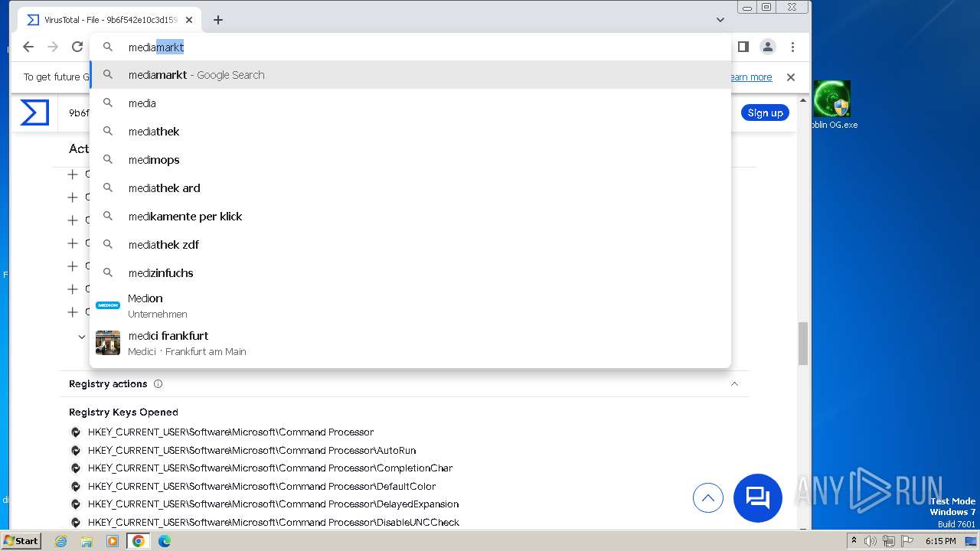This screenshot has width=980, height=551.
Task: Choose suggestion mediamarkt - Google Search
Action: (410, 75)
